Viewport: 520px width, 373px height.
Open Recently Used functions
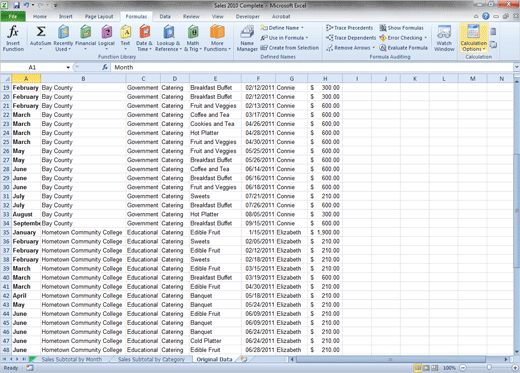[63, 38]
